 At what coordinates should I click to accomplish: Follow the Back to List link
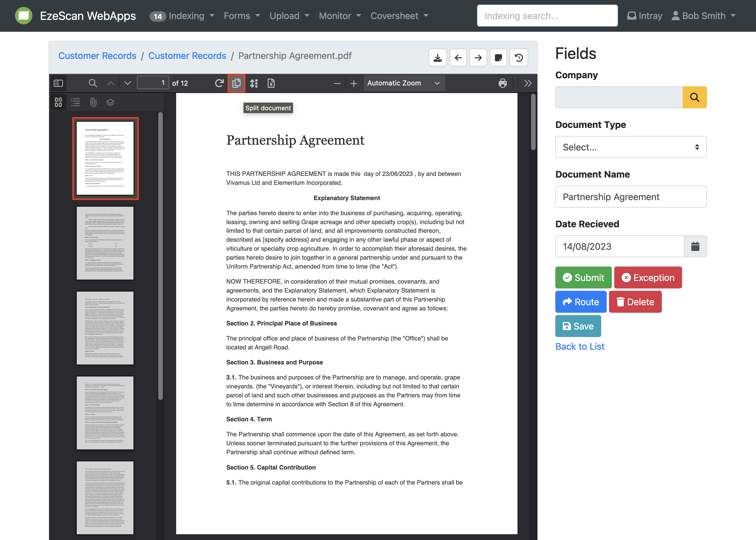pos(580,347)
